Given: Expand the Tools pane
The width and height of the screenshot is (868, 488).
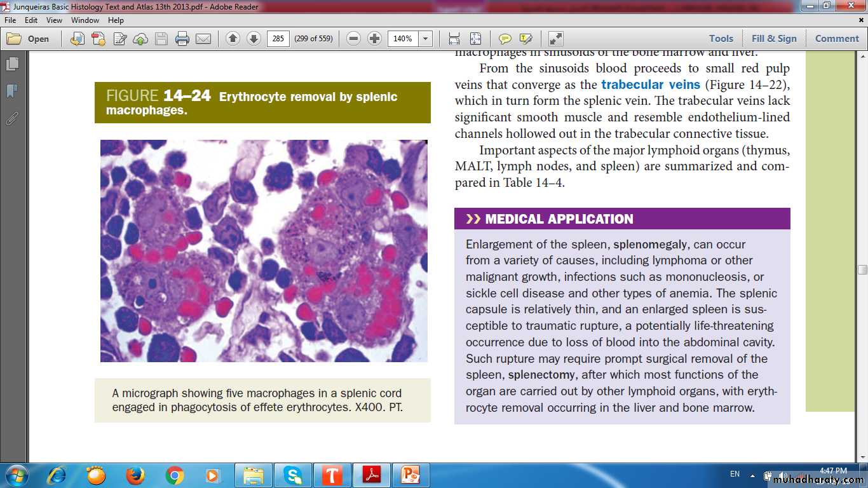Looking at the screenshot, I should [721, 39].
